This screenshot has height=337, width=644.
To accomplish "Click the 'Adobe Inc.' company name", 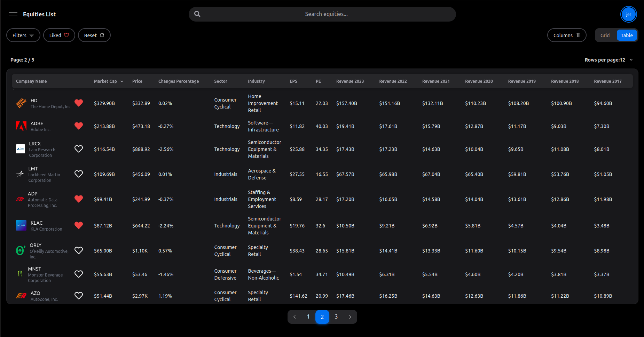I will (40, 130).
